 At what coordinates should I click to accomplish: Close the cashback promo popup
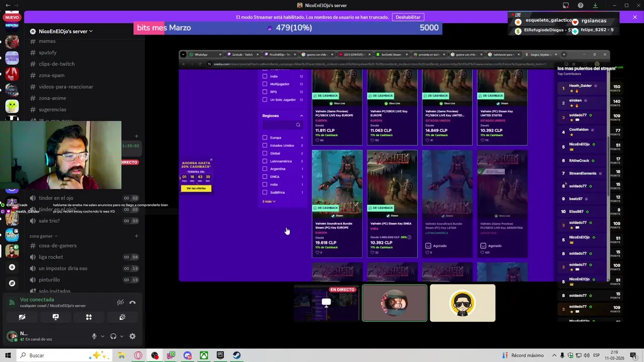pos(211,160)
